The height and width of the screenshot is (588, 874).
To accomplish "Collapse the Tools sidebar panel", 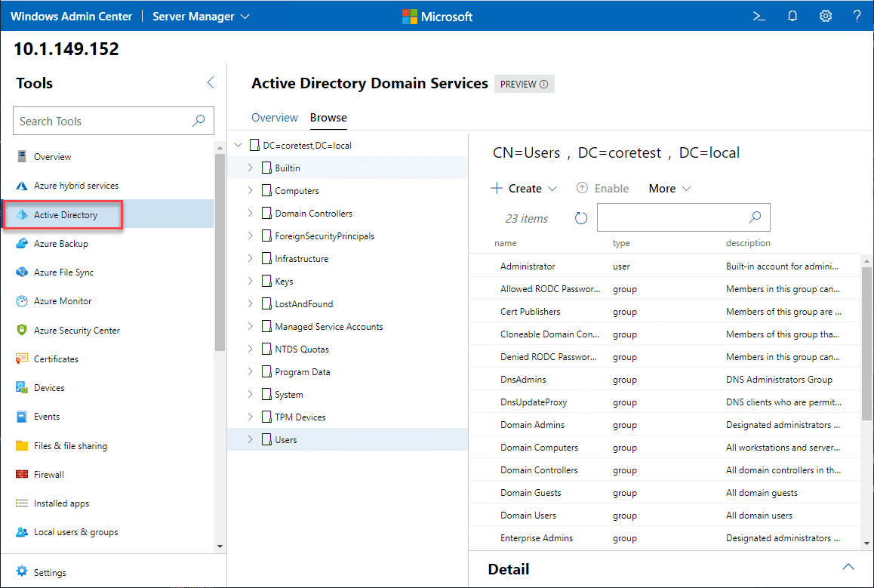I will [210, 83].
